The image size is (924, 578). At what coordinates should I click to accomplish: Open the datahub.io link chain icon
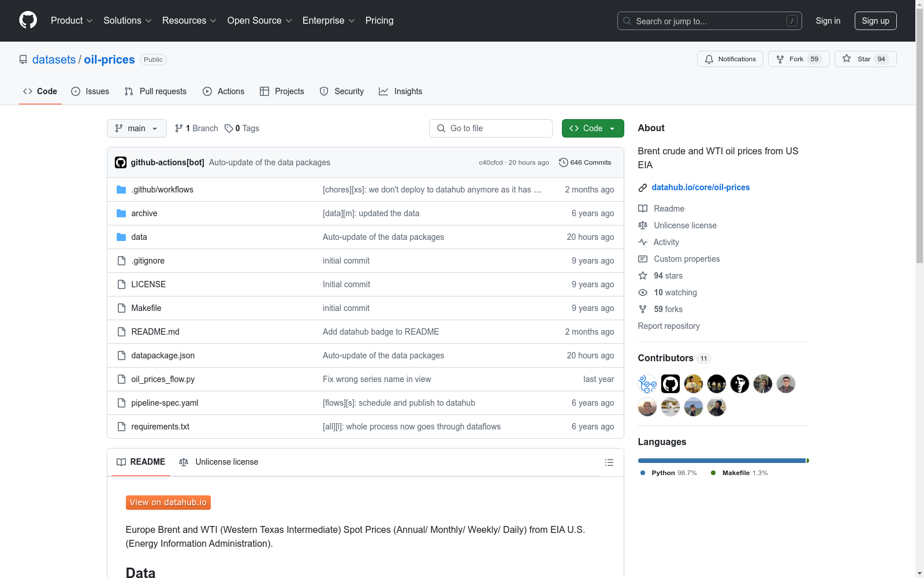(x=643, y=188)
